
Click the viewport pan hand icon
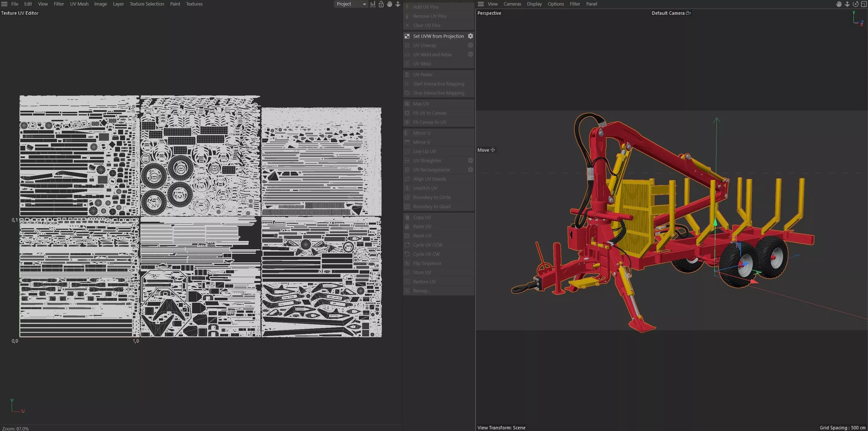(x=839, y=4)
